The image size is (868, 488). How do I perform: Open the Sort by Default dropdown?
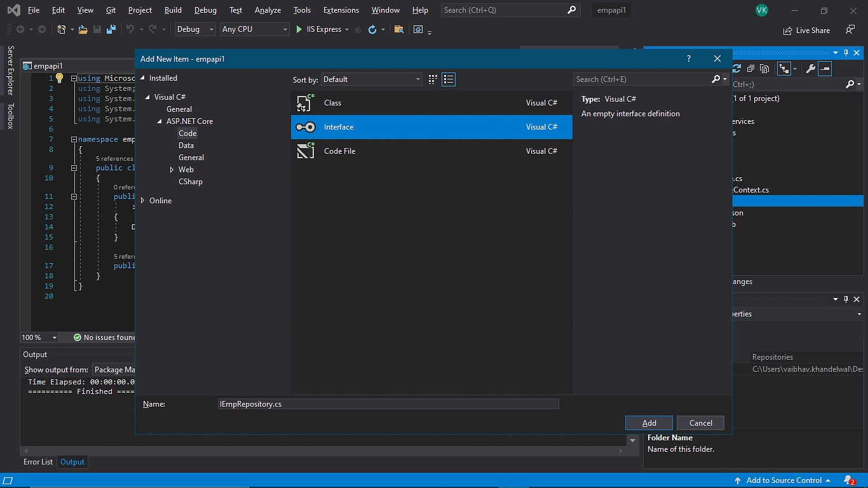coord(372,79)
